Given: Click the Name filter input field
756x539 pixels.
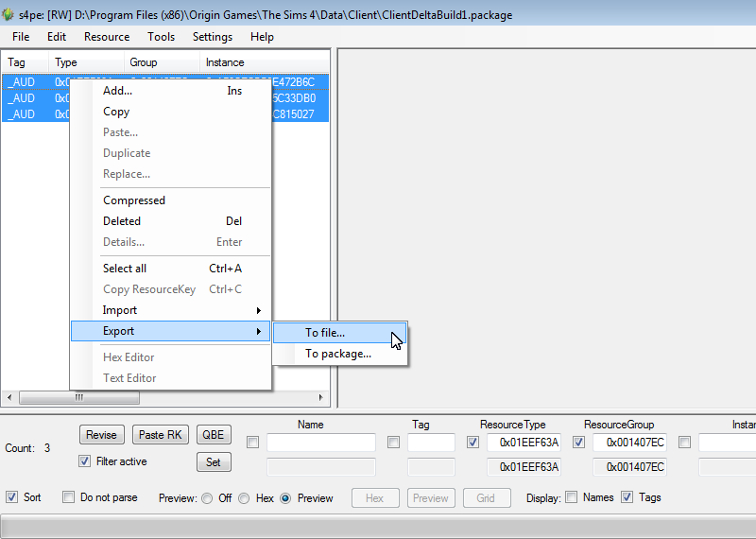Looking at the screenshot, I should pyautogui.click(x=321, y=443).
